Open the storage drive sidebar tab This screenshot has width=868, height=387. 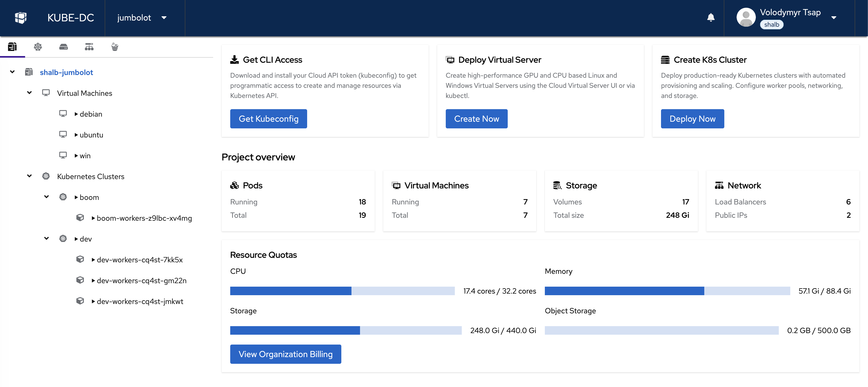pos(63,47)
